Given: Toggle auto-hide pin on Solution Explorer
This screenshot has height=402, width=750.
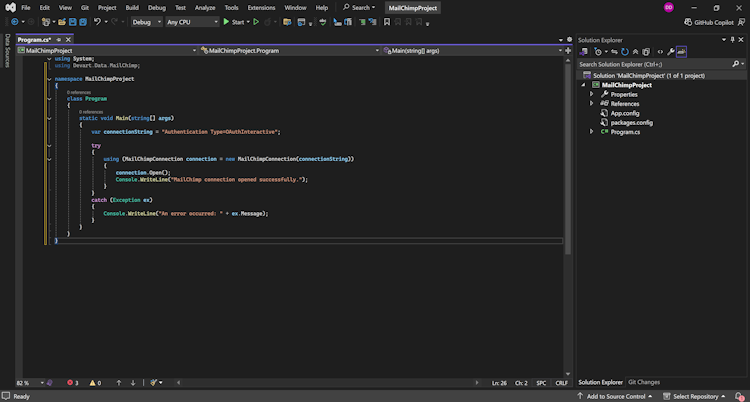Looking at the screenshot, I should pos(732,40).
